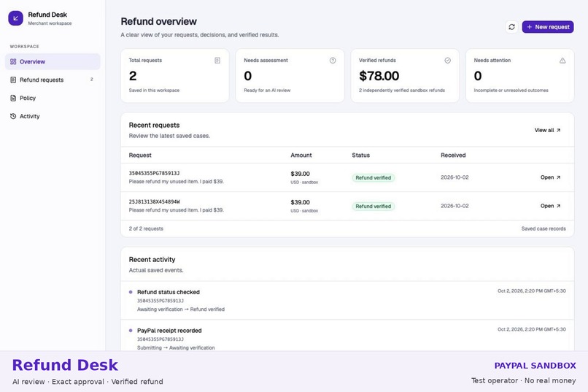Viewport: 588px width, 392px height.
Task: Click the Needs attention card
Action: (519, 75)
